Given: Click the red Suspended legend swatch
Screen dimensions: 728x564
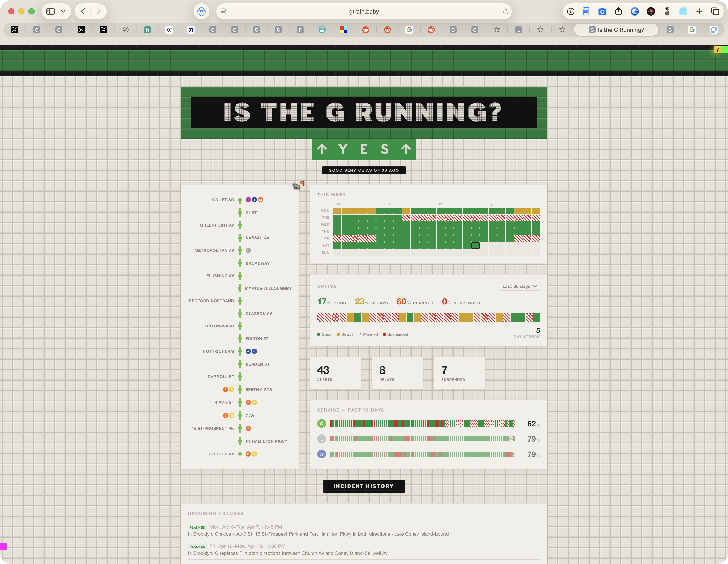Looking at the screenshot, I should [385, 334].
